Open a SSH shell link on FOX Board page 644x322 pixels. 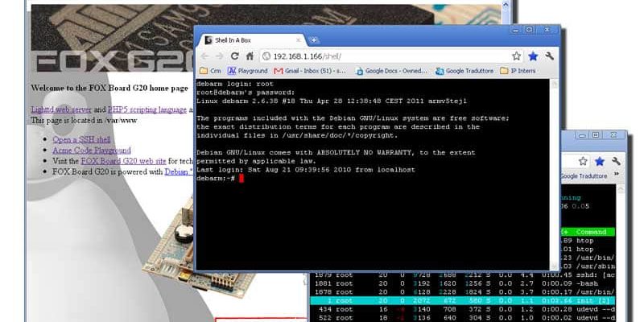click(x=81, y=139)
